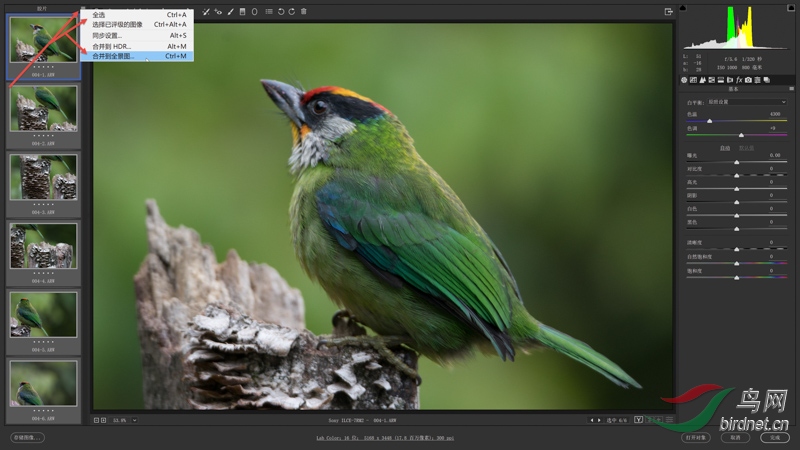The image size is (800, 450).
Task: Adjust the 色温 temperature slider
Action: pos(710,121)
